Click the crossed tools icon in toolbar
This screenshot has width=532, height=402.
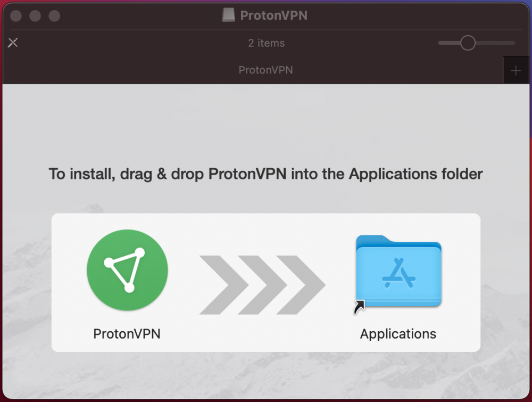pyautogui.click(x=13, y=43)
